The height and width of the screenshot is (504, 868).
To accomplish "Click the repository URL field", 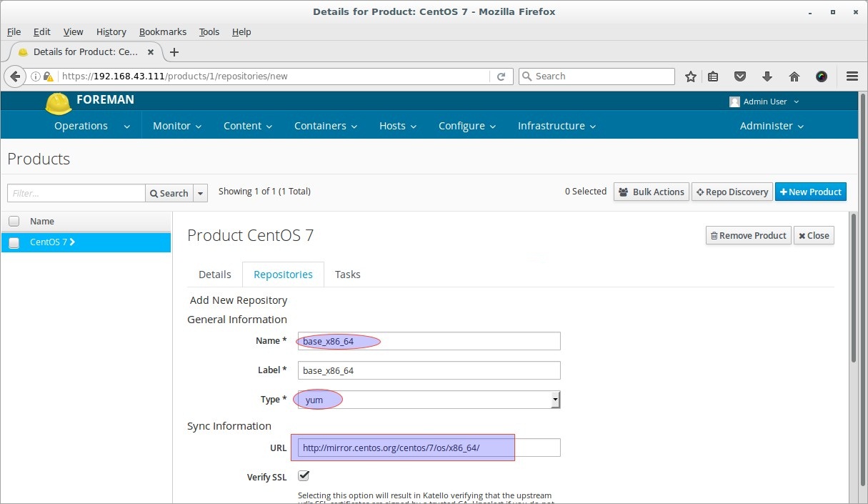I will [x=429, y=448].
